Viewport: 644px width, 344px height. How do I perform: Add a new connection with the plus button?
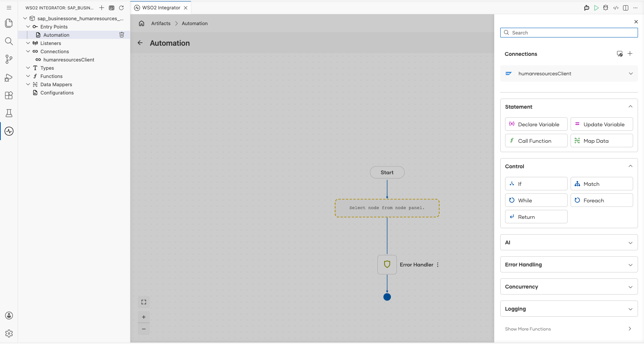click(x=630, y=54)
